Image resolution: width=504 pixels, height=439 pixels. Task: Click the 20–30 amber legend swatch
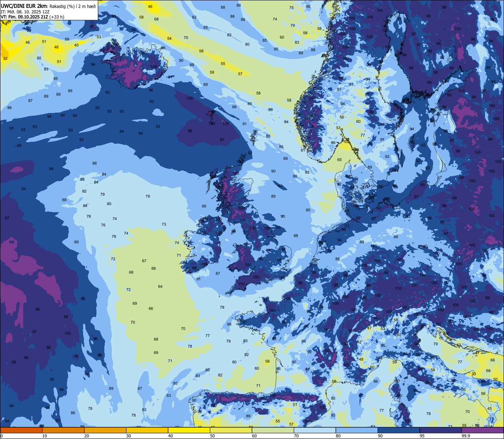tap(105, 430)
